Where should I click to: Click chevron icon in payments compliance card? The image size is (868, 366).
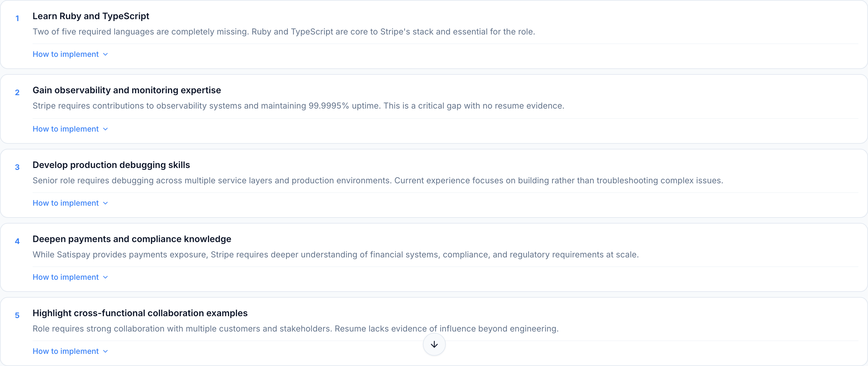coord(105,277)
